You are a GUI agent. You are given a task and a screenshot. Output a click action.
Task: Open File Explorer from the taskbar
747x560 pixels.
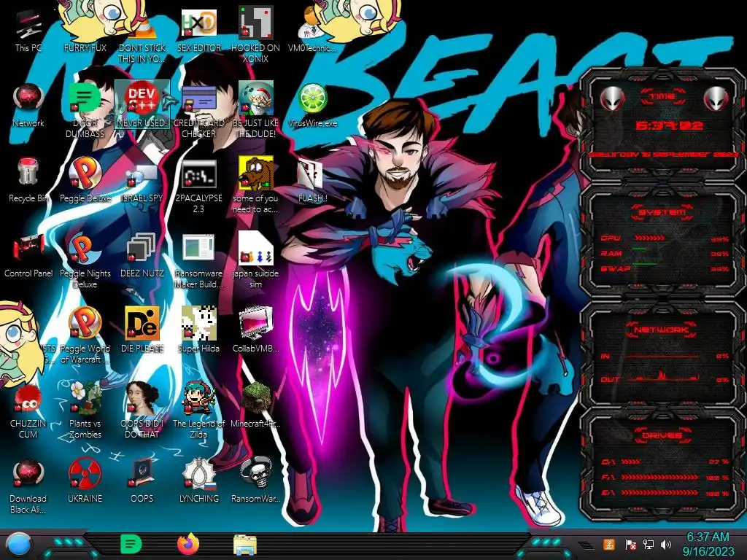point(245,545)
